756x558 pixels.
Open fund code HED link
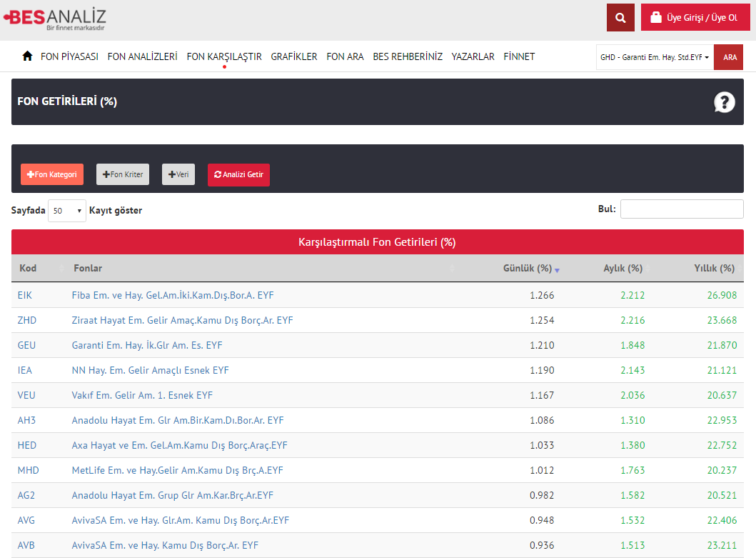pos(27,446)
